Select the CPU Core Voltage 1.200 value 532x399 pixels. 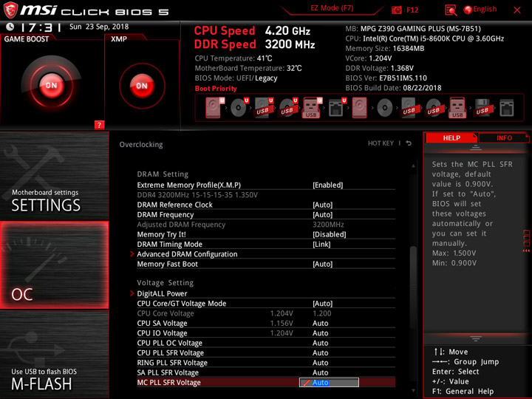[x=322, y=313]
